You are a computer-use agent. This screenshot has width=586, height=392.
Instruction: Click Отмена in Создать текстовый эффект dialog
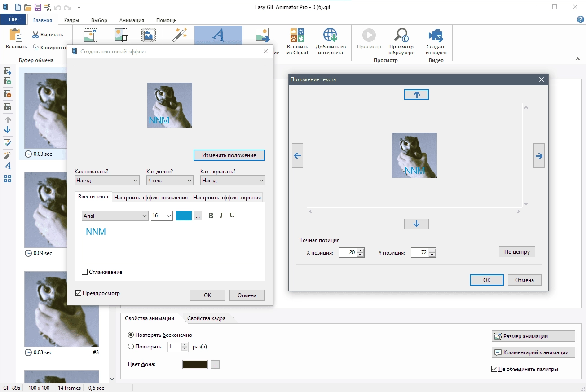click(247, 295)
